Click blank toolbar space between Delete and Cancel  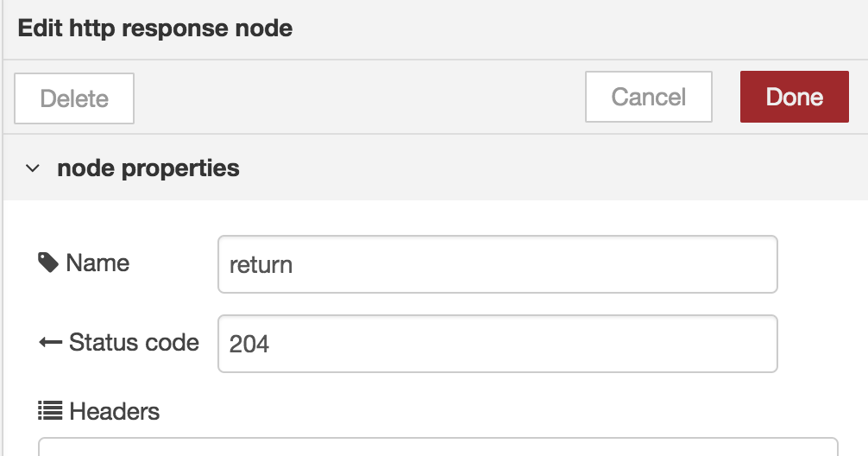[x=360, y=97]
